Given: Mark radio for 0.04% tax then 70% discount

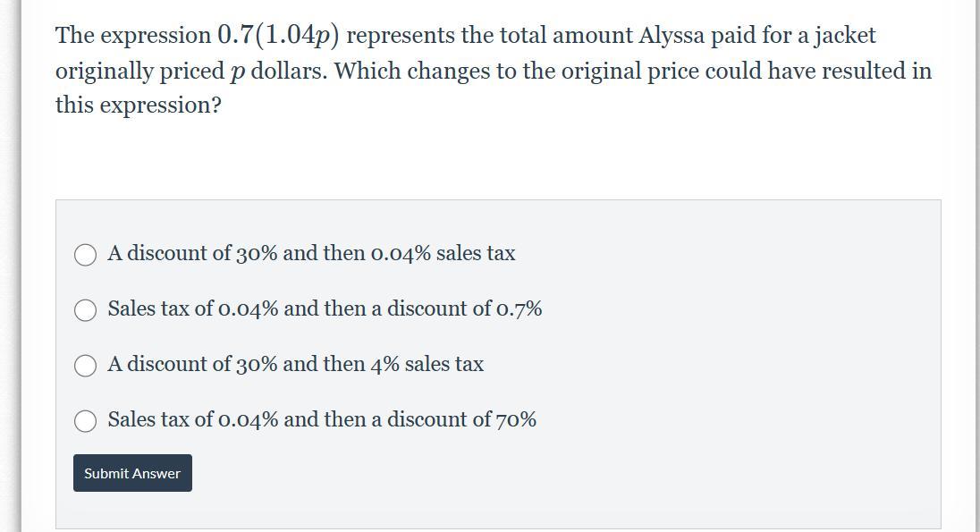Looking at the screenshot, I should [x=85, y=421].
